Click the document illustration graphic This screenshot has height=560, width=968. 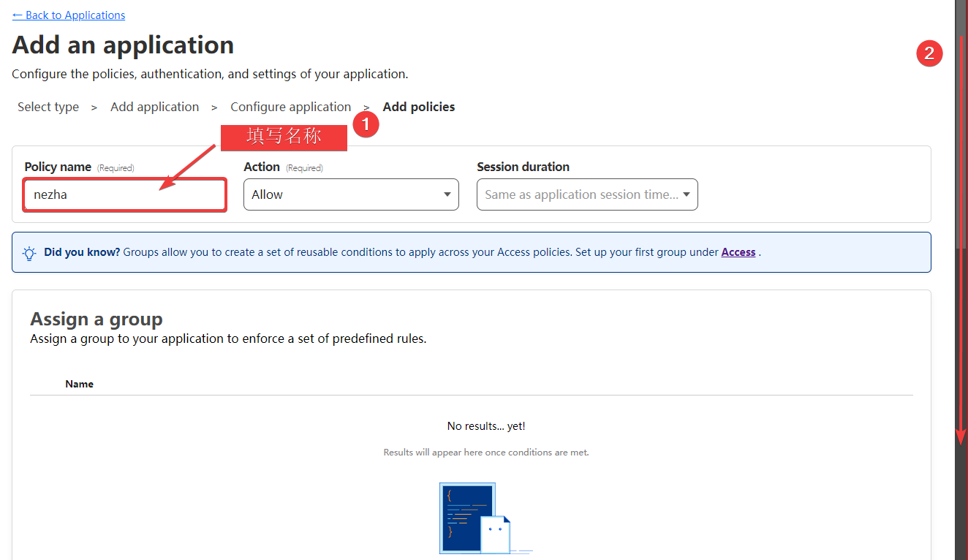pyautogui.click(x=475, y=518)
